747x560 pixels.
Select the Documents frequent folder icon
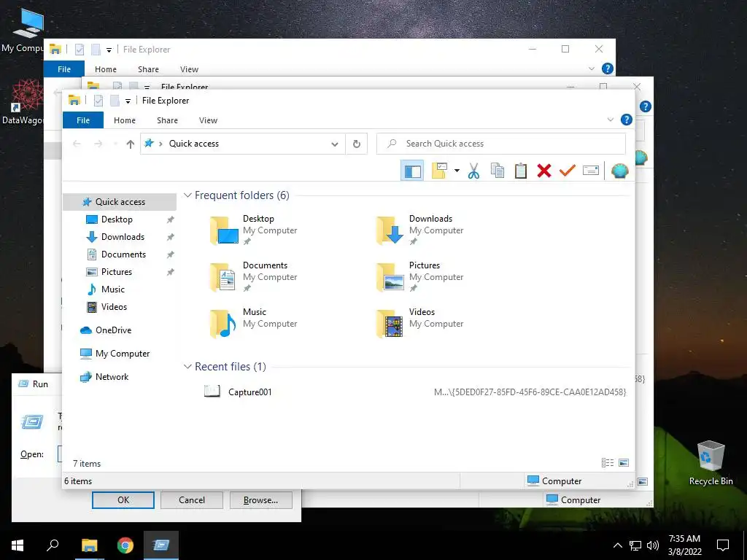coord(223,276)
